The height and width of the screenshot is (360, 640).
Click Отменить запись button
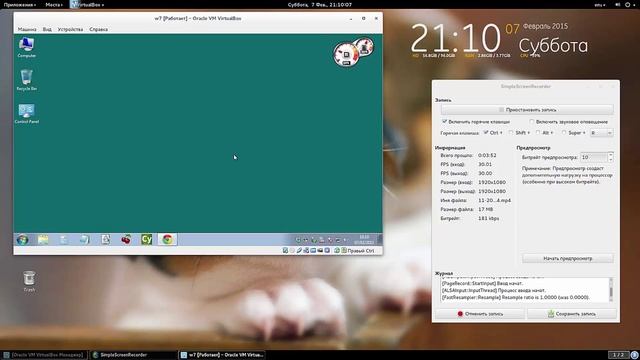[x=480, y=314]
